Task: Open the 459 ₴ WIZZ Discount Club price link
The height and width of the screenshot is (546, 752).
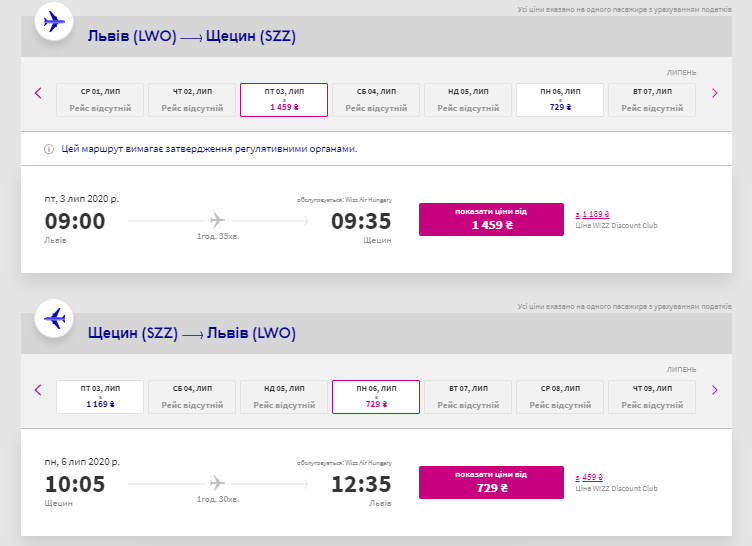Action: tap(590, 478)
